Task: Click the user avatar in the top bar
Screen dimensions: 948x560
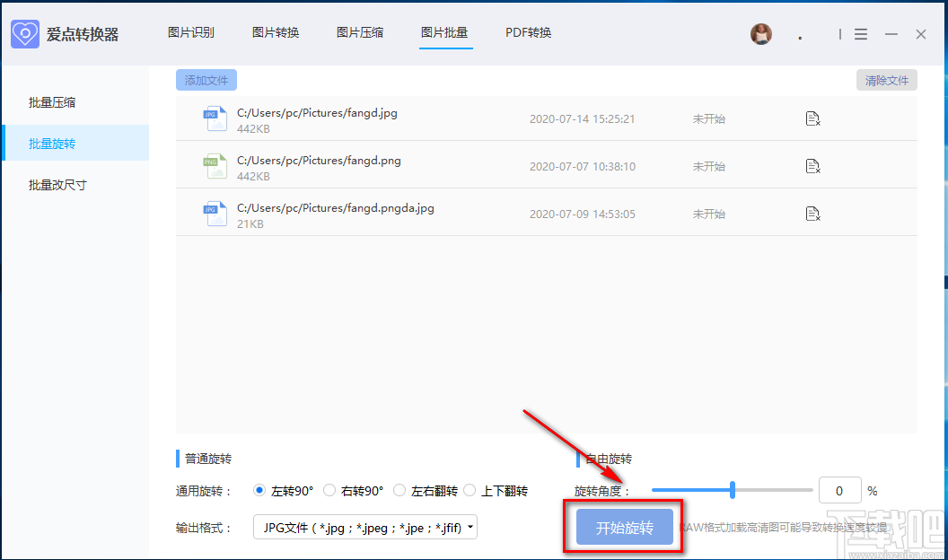Action: (760, 33)
